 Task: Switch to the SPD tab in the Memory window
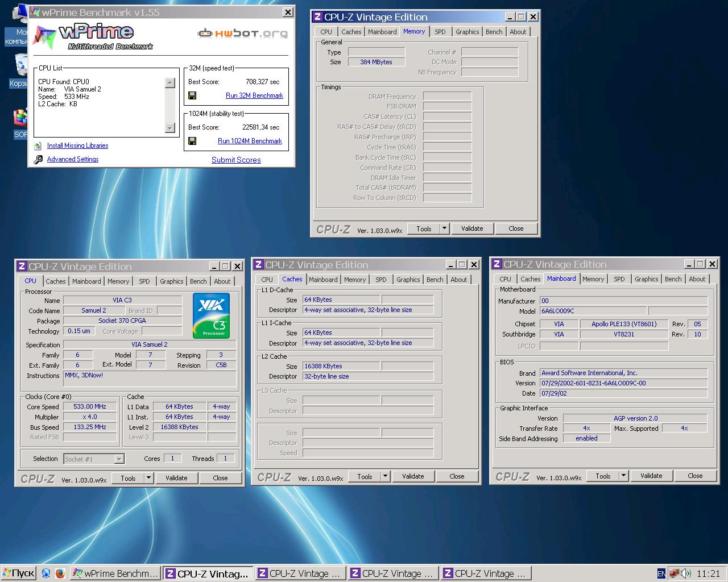pyautogui.click(x=440, y=32)
